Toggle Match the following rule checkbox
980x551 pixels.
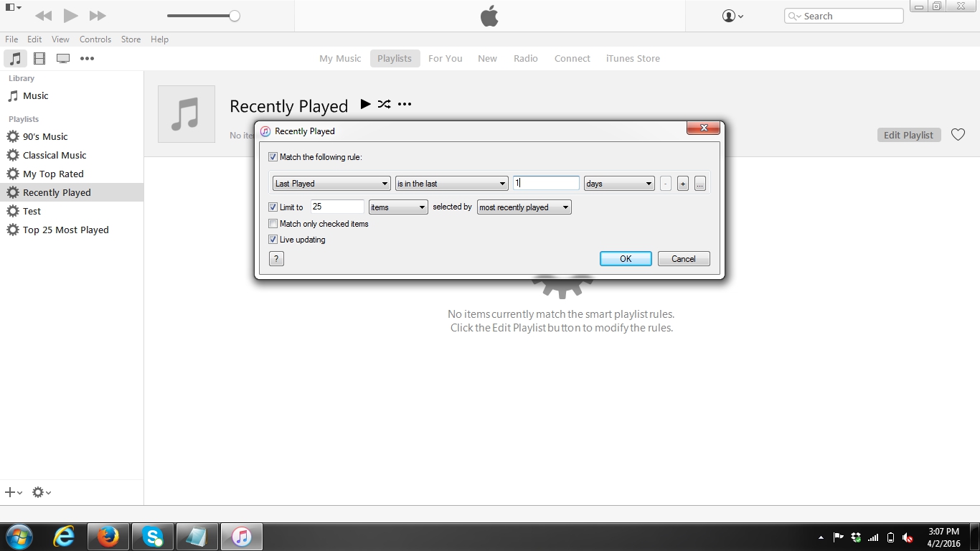point(273,157)
